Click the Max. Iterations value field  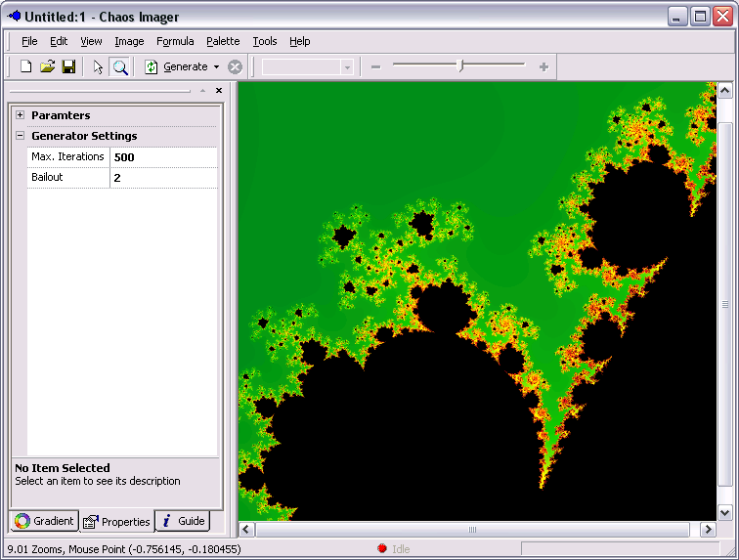163,157
